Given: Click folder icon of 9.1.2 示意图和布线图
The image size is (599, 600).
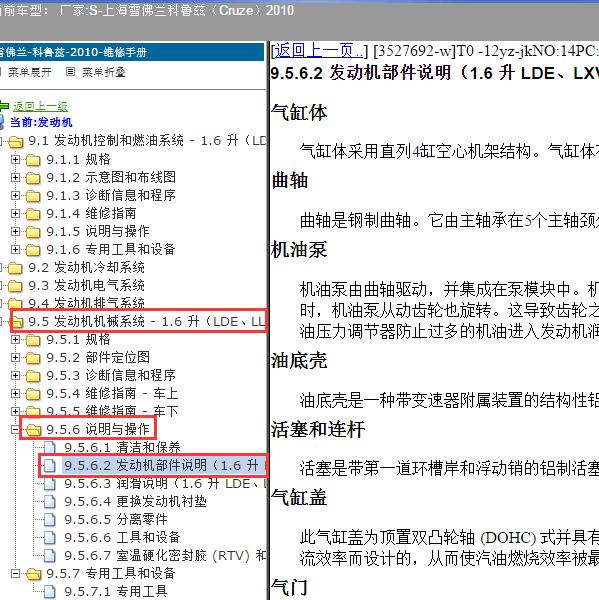Looking at the screenshot, I should click(x=33, y=178).
